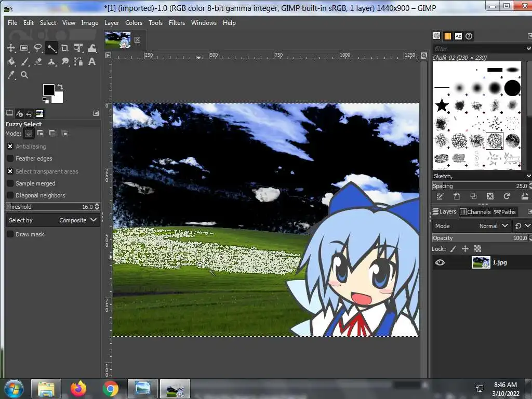This screenshot has height=399, width=532.
Task: Close the image tab with X button
Action: [x=137, y=39]
